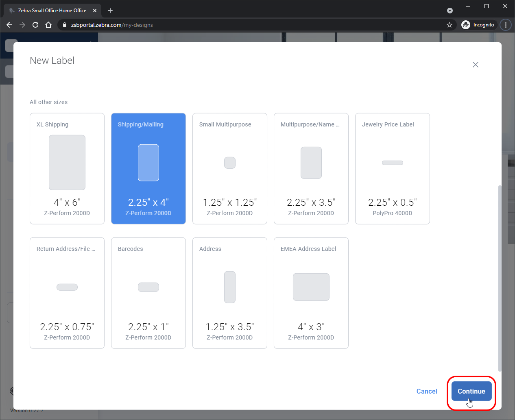Open a new browser tab
Image resolution: width=515 pixels, height=420 pixels.
110,11
